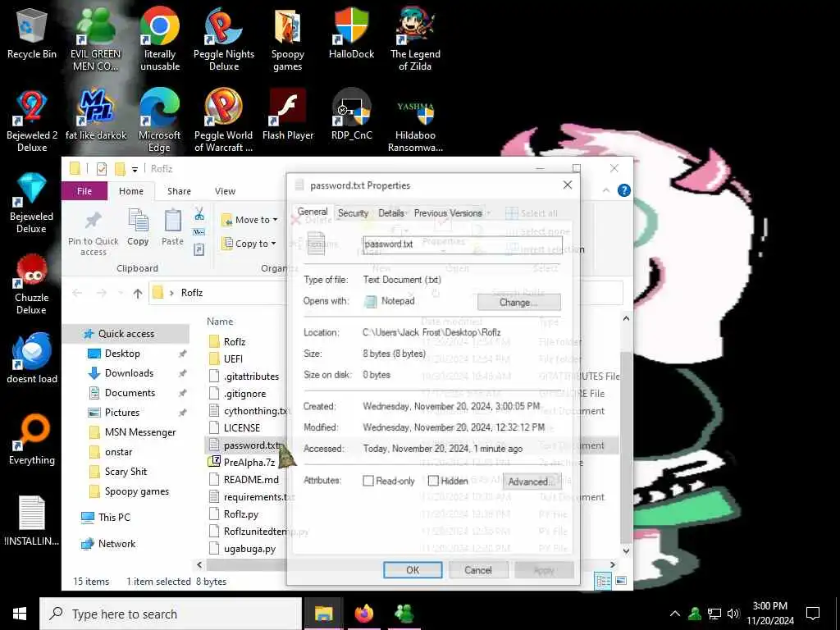The image size is (840, 630).
Task: Open Quick Access Toolbar customize arrow
Action: tap(135, 169)
